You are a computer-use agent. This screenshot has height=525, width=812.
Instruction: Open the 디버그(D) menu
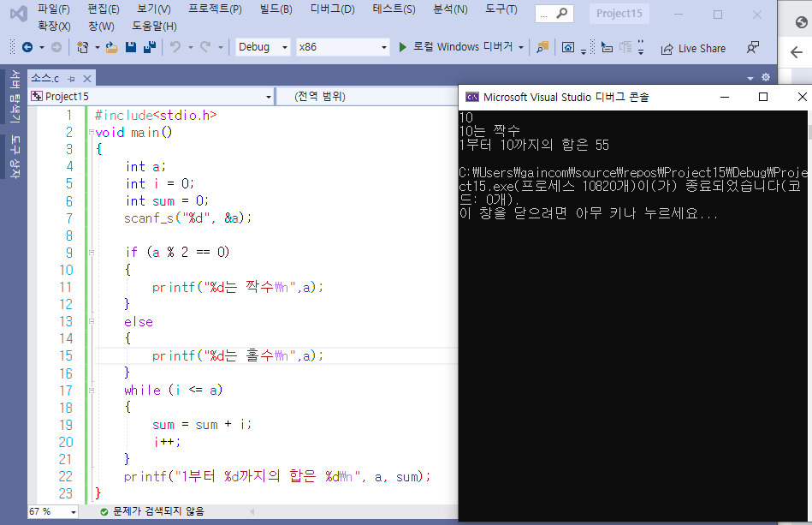coord(332,9)
